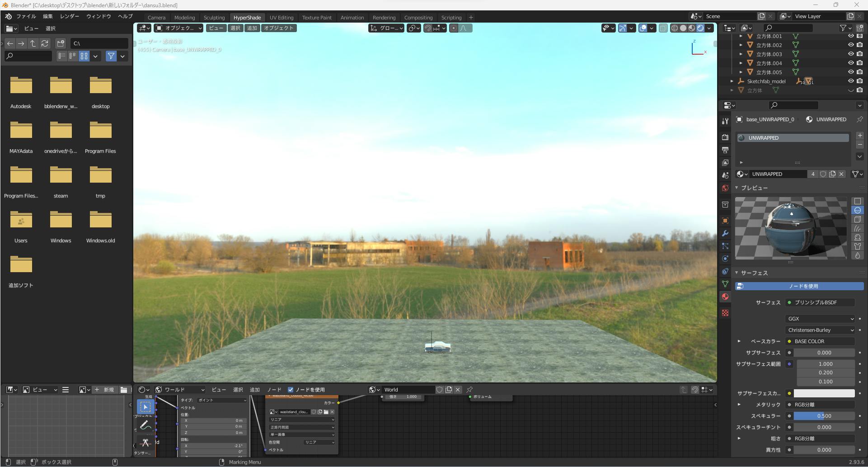Open the Output properties tab
This screenshot has height=467, width=868.
tap(725, 150)
